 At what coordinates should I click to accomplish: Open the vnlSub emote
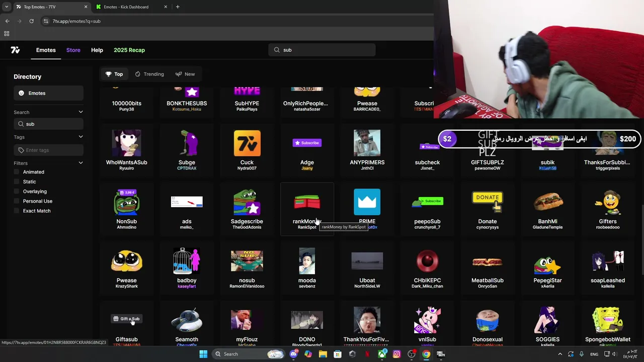[x=427, y=323]
